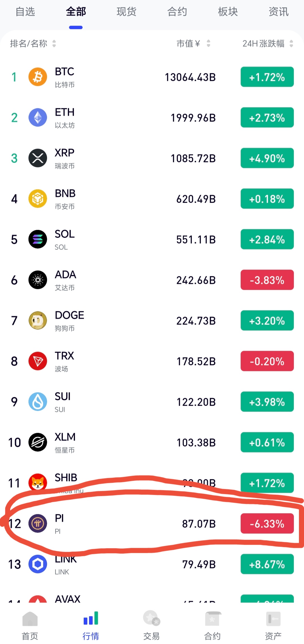Tap the BNB coin icon
Image resolution: width=304 pixels, height=644 pixels.
[38, 199]
